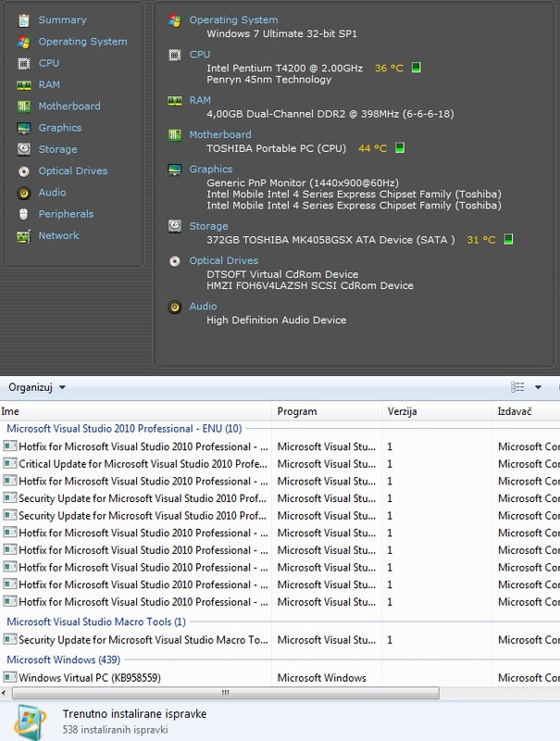Click the Graphics icon in summary panel
This screenshot has height=741, width=560.
[175, 170]
